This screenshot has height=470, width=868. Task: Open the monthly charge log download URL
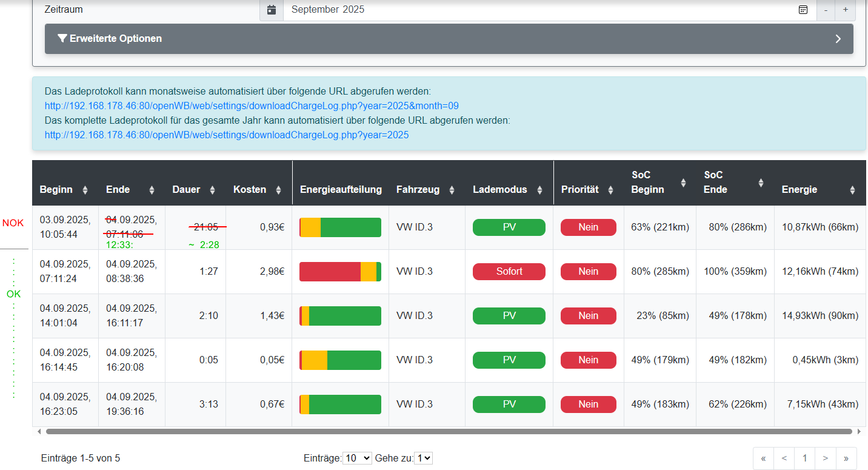point(252,106)
